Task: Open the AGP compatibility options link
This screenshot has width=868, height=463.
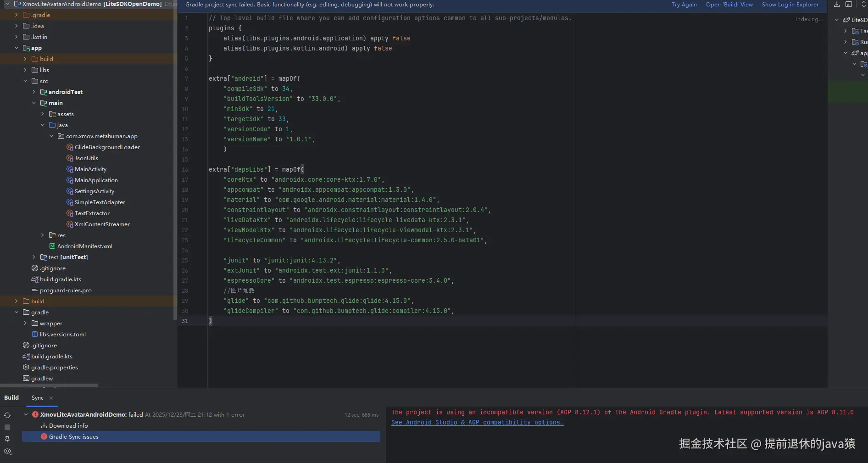Action: pos(477,422)
